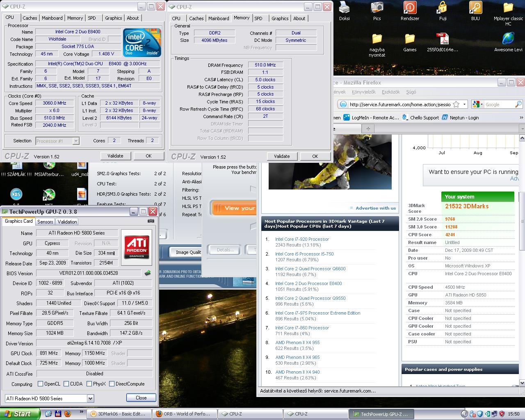Click the BIOS save icon in GPU-Z
The width and height of the screenshot is (525, 420).
[x=148, y=273]
